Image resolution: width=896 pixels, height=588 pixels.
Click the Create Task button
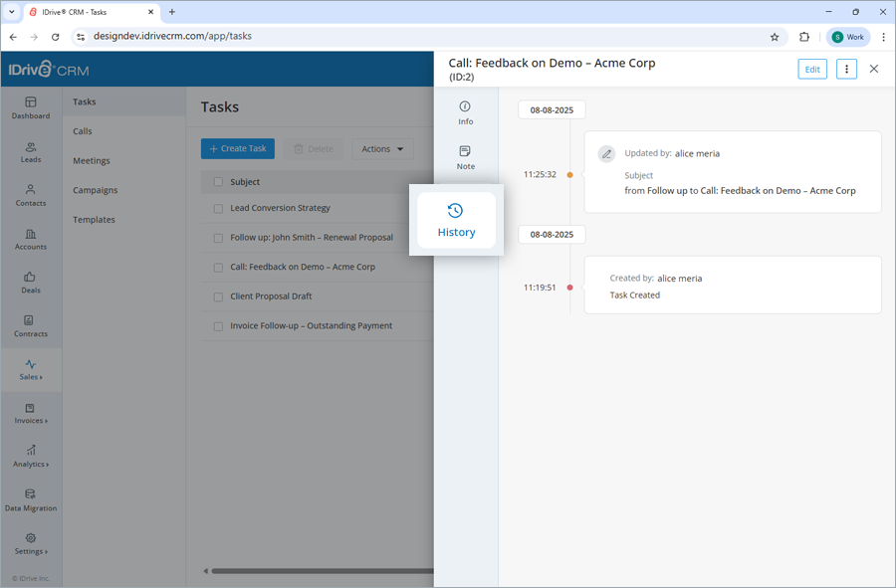tap(237, 148)
